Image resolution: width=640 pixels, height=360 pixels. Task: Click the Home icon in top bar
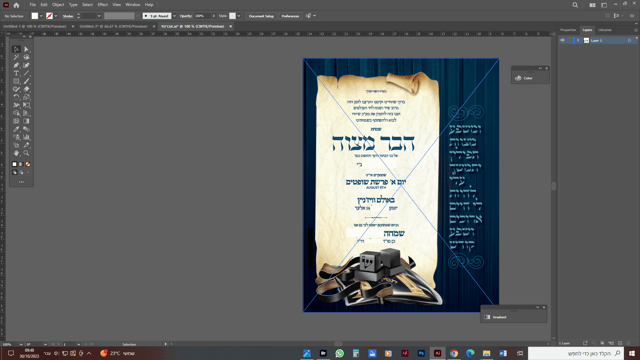coord(16,5)
